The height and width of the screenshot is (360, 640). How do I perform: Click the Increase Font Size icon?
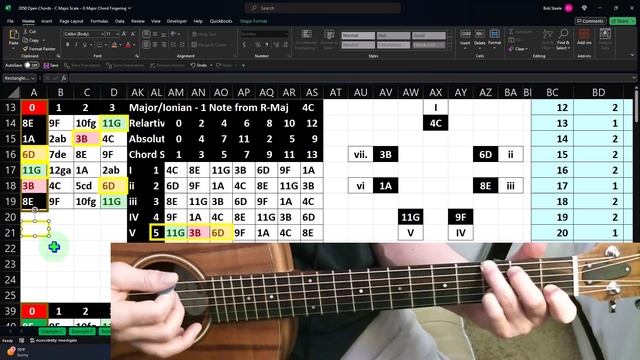click(x=124, y=34)
